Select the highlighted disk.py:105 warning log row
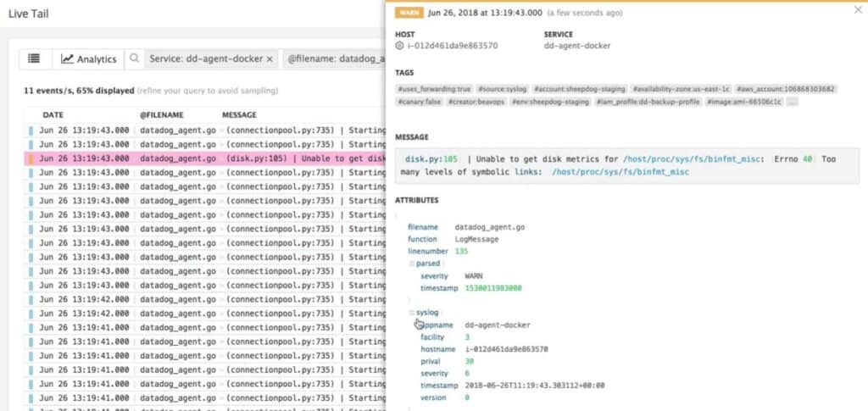868x411 pixels. coord(205,158)
